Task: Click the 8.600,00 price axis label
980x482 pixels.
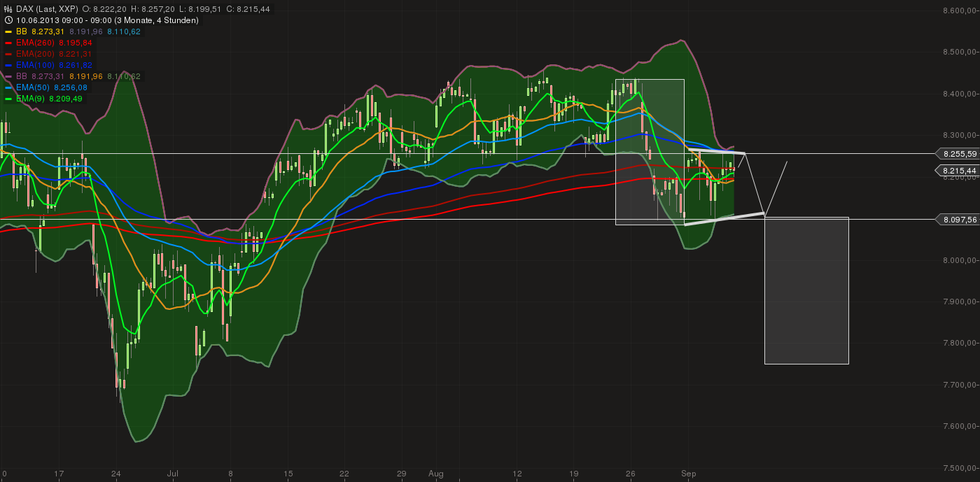Action: 960,10
